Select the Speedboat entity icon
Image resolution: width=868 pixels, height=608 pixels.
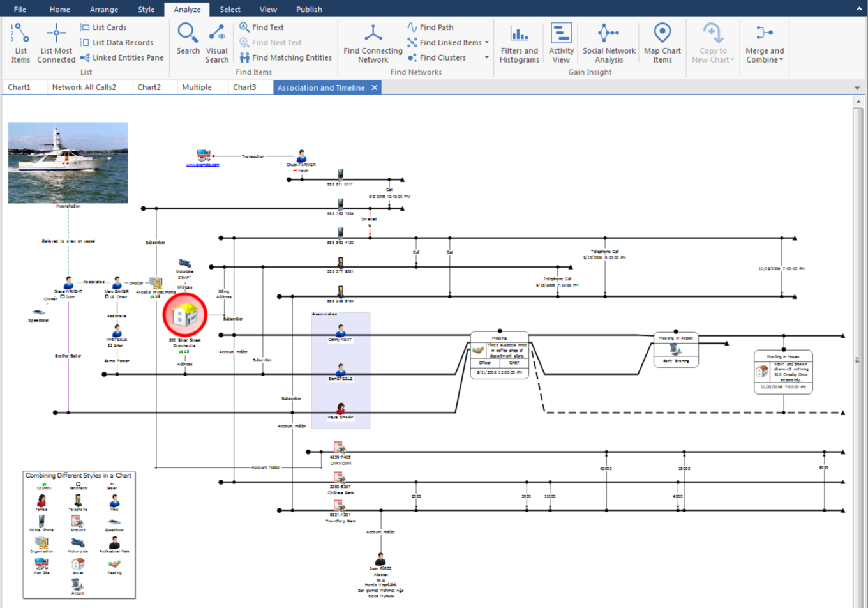coord(38,313)
